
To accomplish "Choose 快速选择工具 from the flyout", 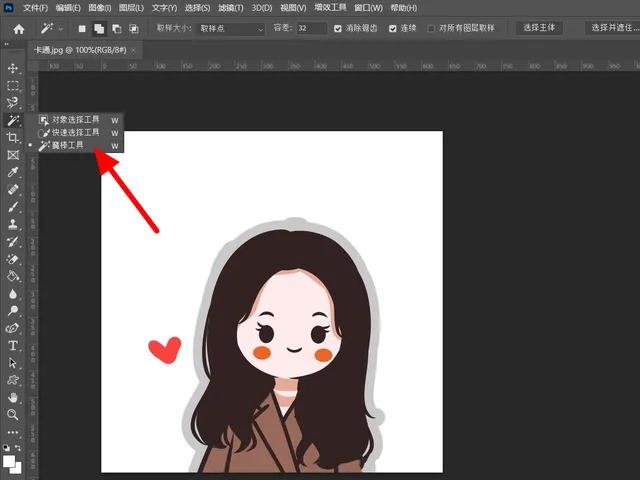I will click(x=75, y=132).
